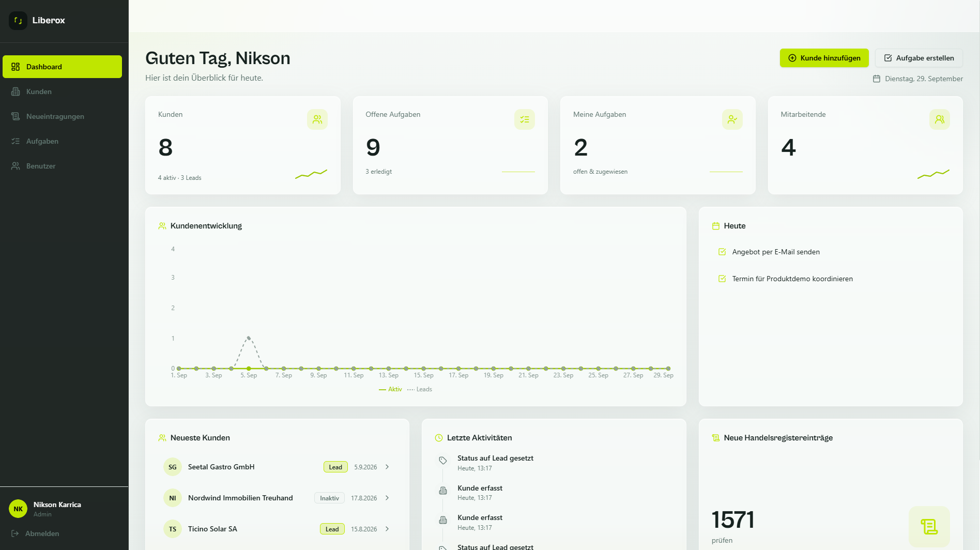The image size is (980, 550).
Task: Click the Heute calendar icon
Action: pos(716,226)
